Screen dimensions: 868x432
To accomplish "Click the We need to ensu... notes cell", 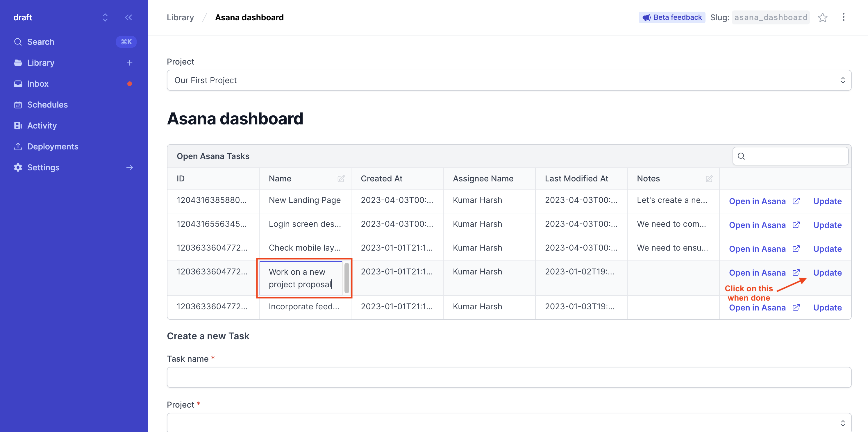I will 673,248.
